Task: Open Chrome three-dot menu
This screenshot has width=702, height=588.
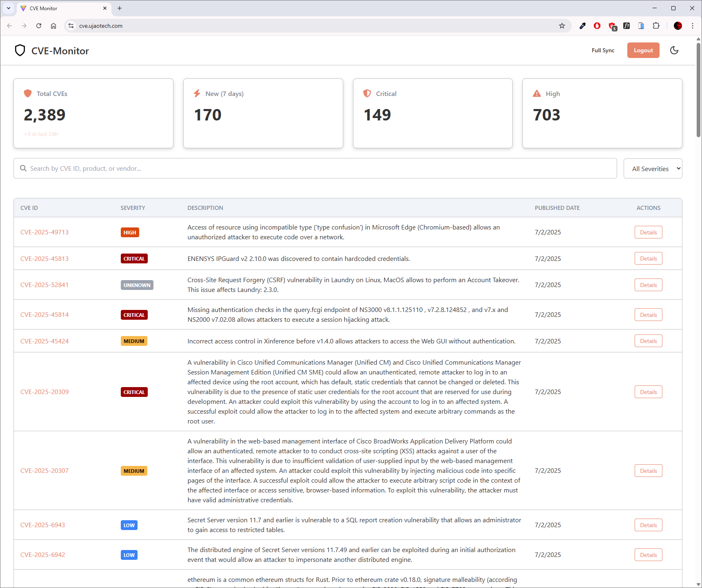Action: click(x=693, y=26)
